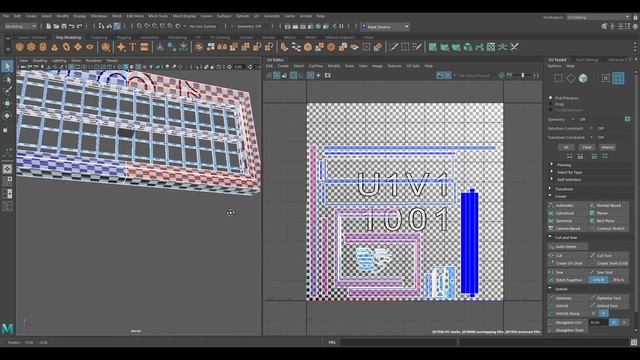Viewport: 640px width, 360px height.
Task: Create a polygon cylinder from the shelf
Action: (43, 47)
